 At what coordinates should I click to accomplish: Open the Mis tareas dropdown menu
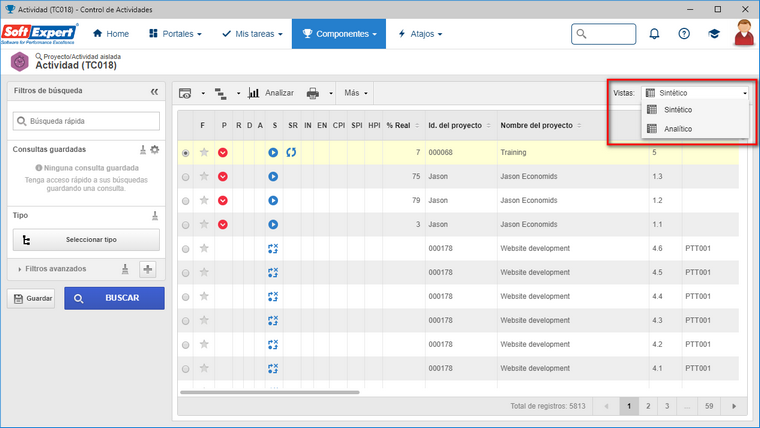pyautogui.click(x=252, y=34)
